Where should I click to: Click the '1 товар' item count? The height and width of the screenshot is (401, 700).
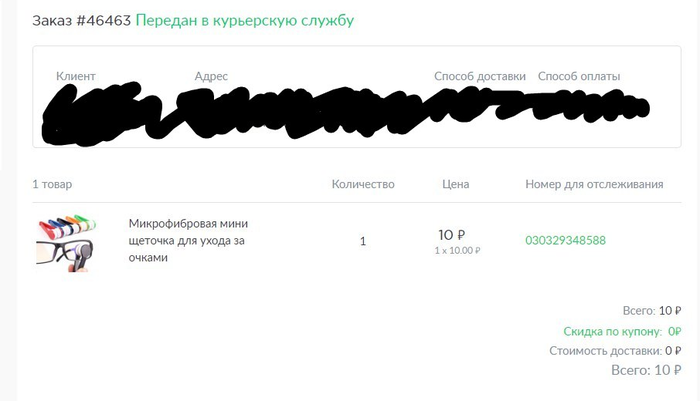[x=52, y=184]
